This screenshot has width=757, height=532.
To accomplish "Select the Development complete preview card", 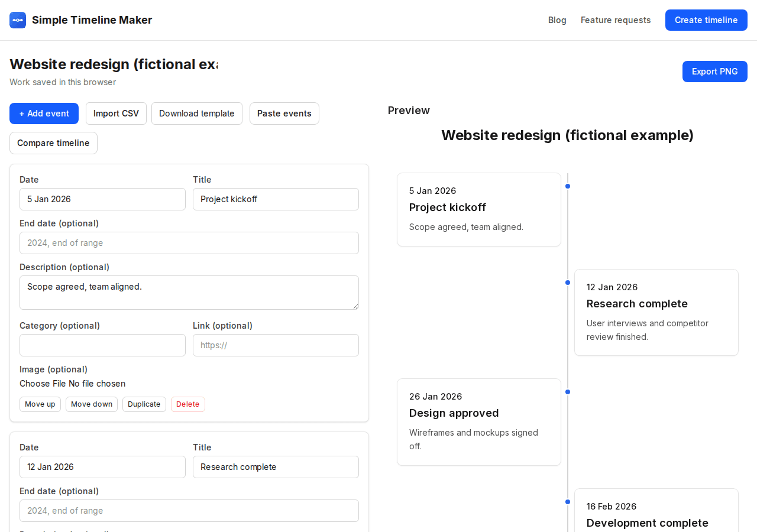I will click(656, 510).
